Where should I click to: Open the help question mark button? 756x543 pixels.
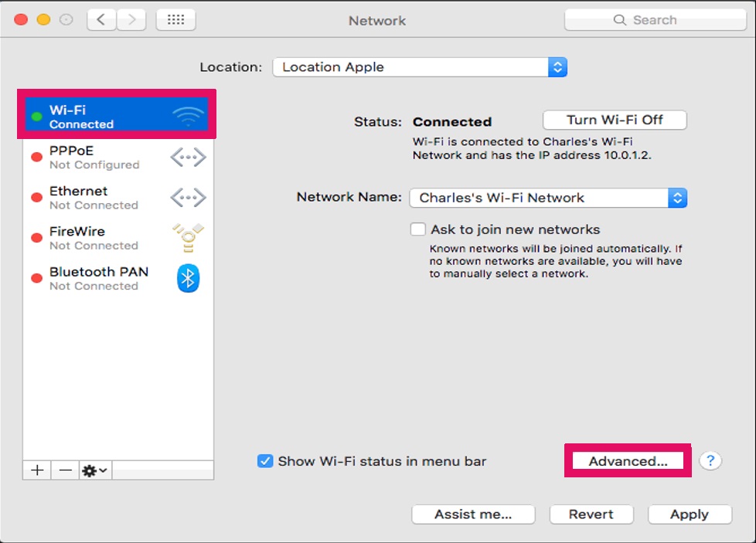[x=710, y=460]
